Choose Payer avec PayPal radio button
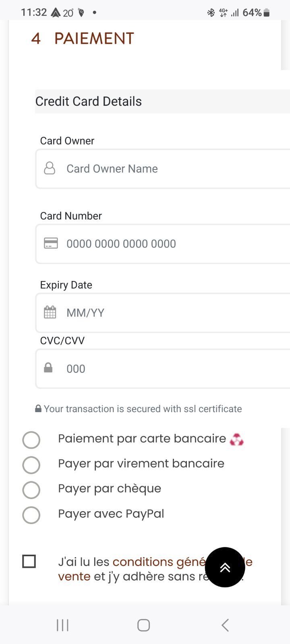The width and height of the screenshot is (290, 644). (31, 515)
